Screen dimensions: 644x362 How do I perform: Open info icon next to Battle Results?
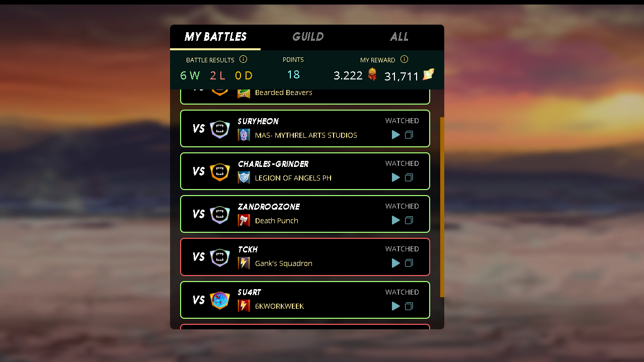click(x=243, y=59)
